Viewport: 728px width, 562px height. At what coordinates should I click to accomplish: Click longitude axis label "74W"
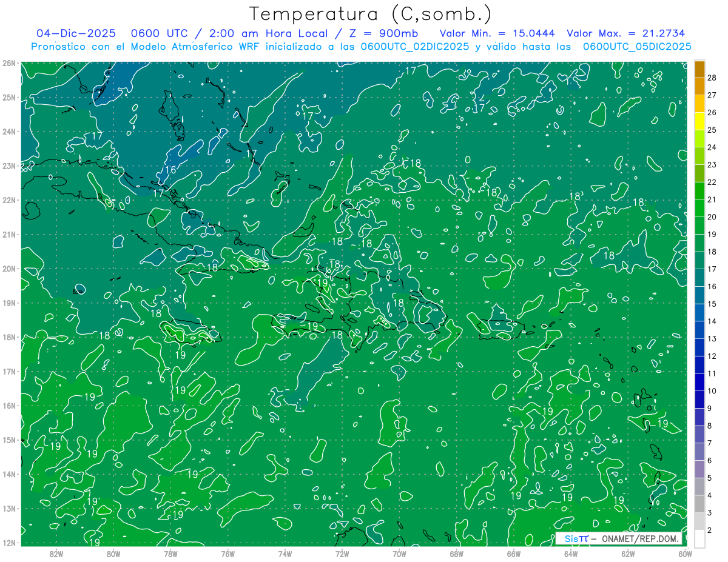pos(285,554)
